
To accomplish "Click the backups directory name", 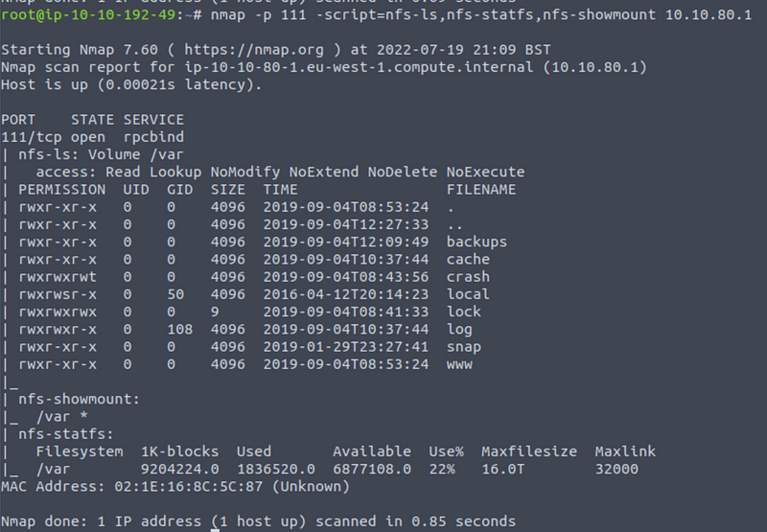I will [x=476, y=242].
